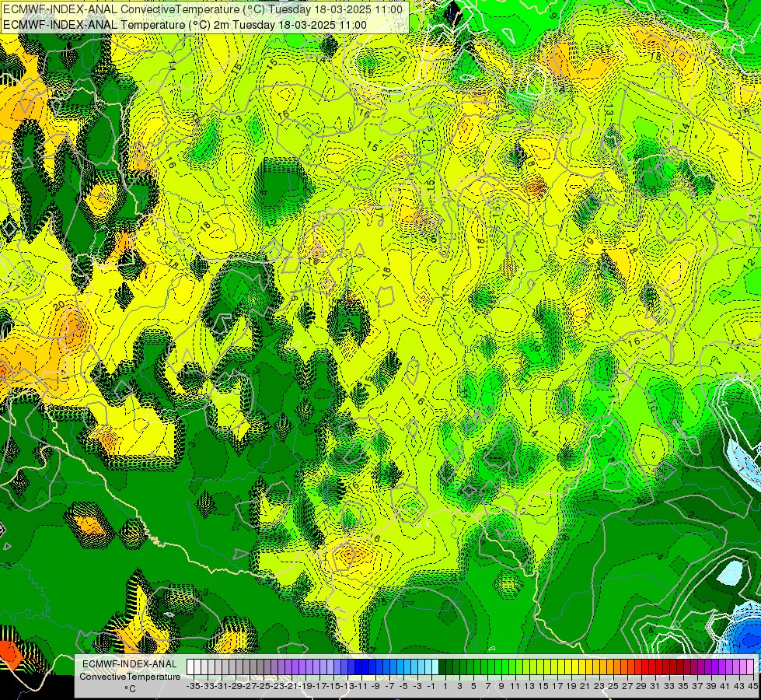Click the legend tick value 21
The height and width of the screenshot is (700, 761).
(x=585, y=686)
